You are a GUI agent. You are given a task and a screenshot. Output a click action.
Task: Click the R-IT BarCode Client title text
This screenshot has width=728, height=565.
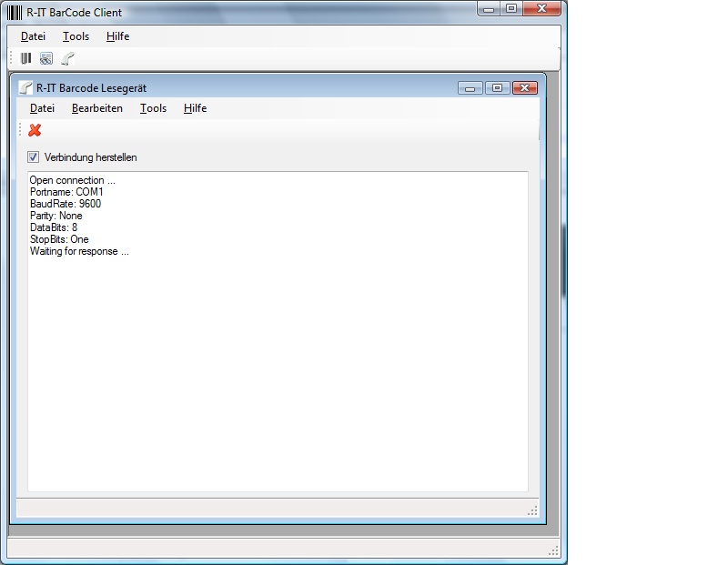point(75,13)
